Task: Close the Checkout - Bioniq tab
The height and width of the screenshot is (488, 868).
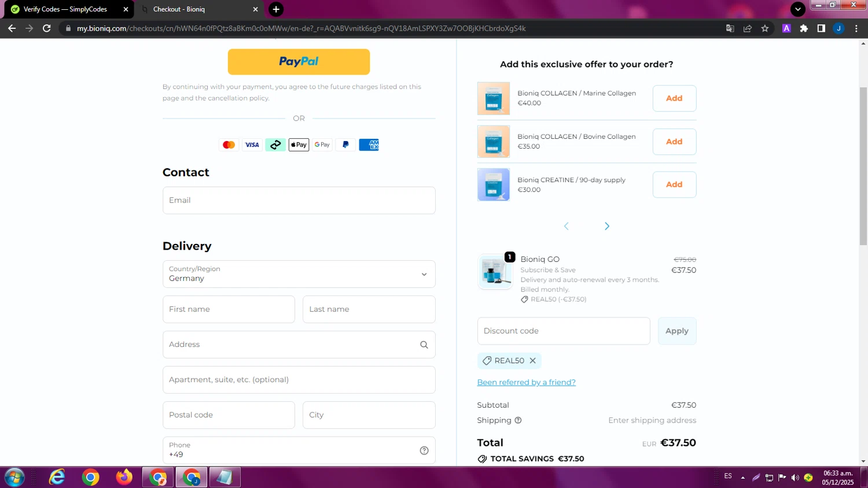Action: (255, 9)
